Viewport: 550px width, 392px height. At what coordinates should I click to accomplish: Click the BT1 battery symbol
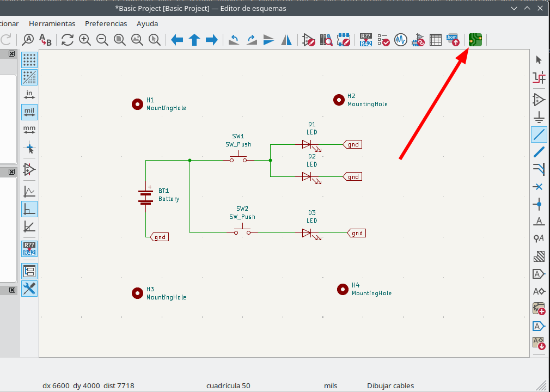[145, 197]
